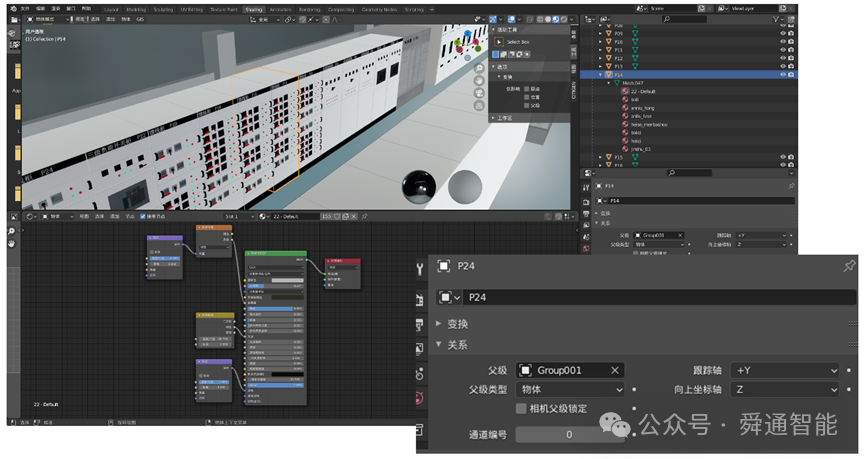Open the outliner filter funnel icon

click(776, 19)
